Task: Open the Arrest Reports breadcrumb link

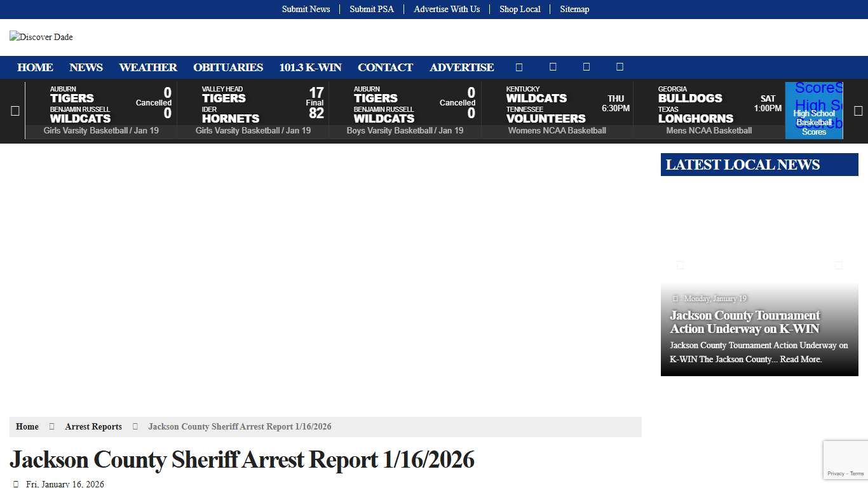Action: pyautogui.click(x=93, y=426)
